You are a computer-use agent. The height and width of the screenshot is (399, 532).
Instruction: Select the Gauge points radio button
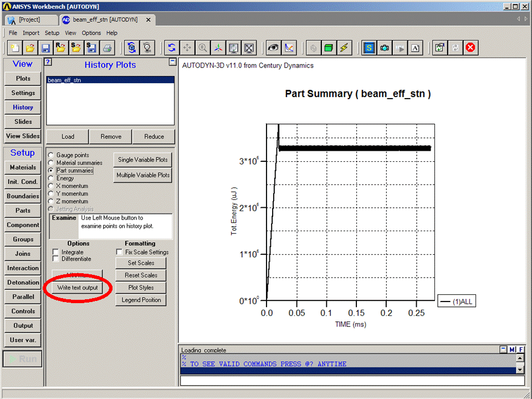52,155
